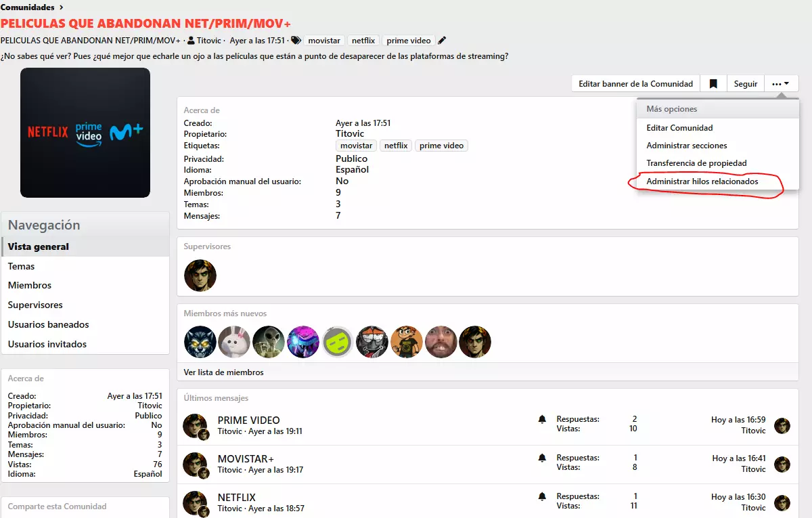Click the netflix tag in the header
Screen dimensions: 812x518
[363, 41]
